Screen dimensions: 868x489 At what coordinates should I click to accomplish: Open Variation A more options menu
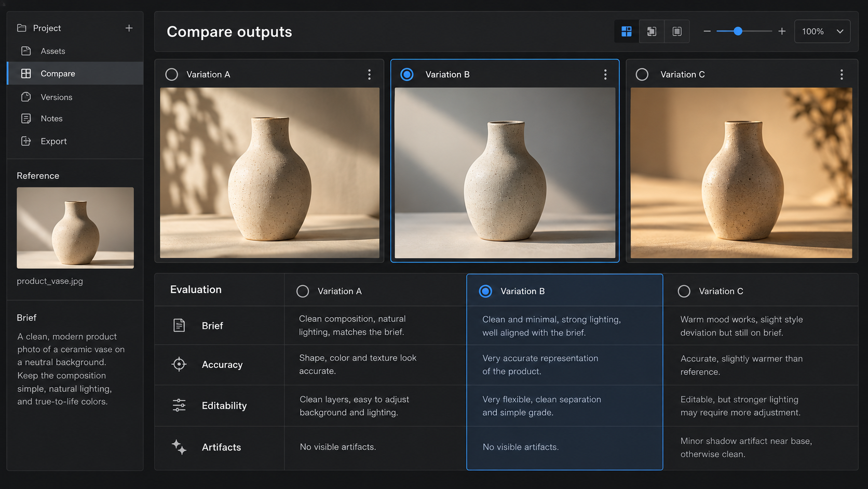click(x=369, y=74)
